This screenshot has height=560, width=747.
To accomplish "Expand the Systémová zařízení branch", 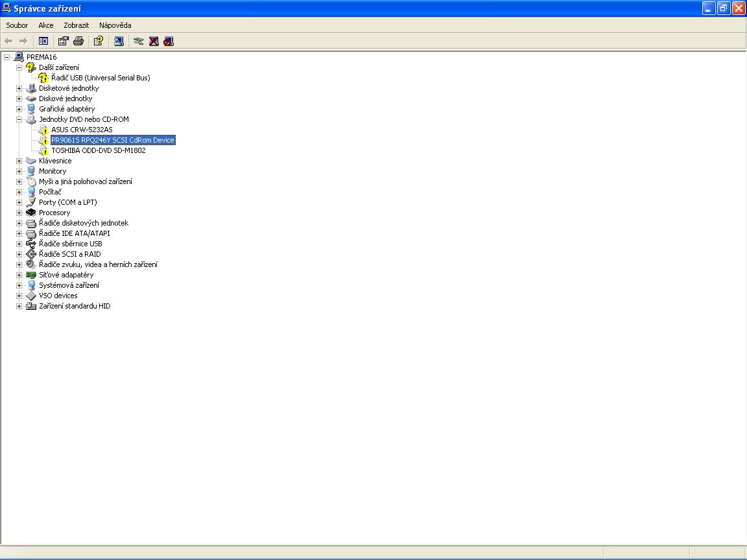I will (19, 286).
